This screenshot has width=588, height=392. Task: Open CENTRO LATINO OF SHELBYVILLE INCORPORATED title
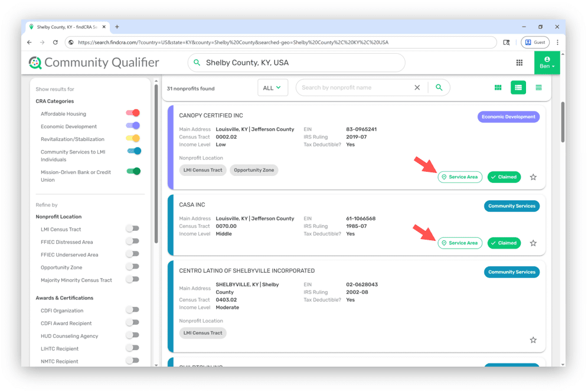point(247,271)
